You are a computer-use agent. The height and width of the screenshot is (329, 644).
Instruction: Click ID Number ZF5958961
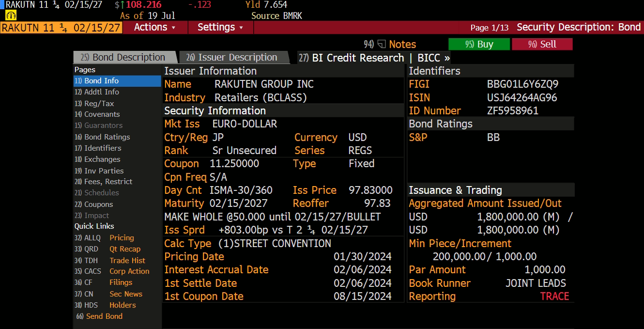coord(512,110)
